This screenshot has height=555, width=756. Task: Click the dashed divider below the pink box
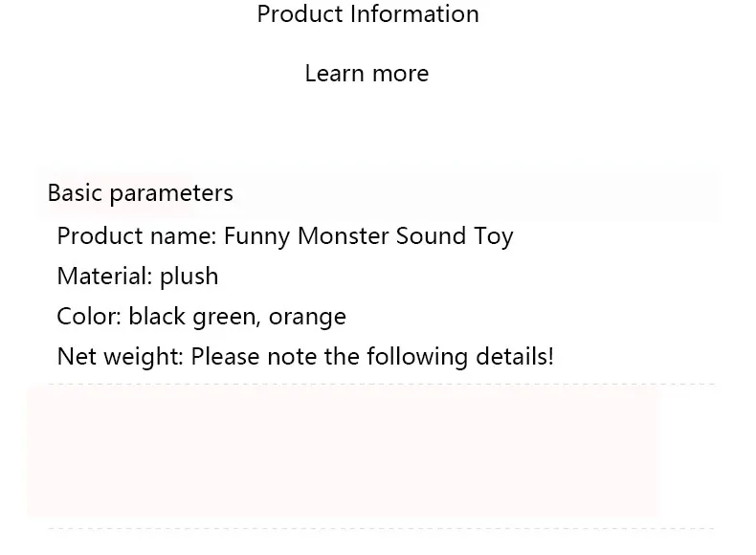click(383, 528)
